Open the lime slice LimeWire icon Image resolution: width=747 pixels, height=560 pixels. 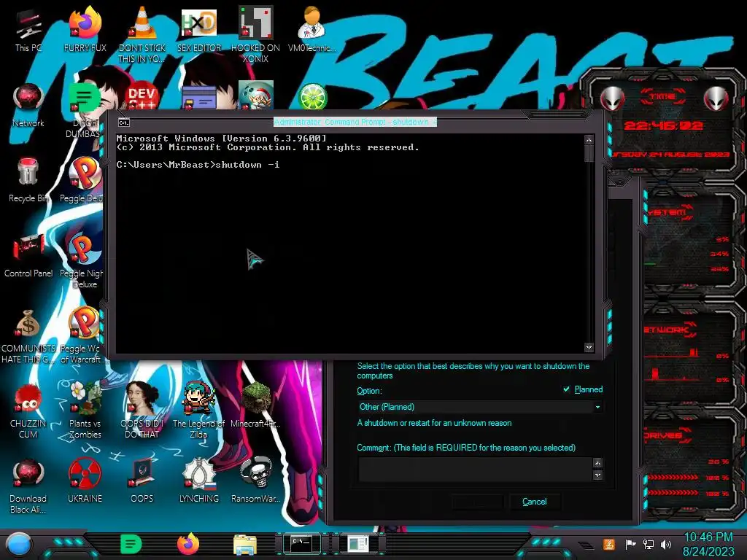coord(312,97)
